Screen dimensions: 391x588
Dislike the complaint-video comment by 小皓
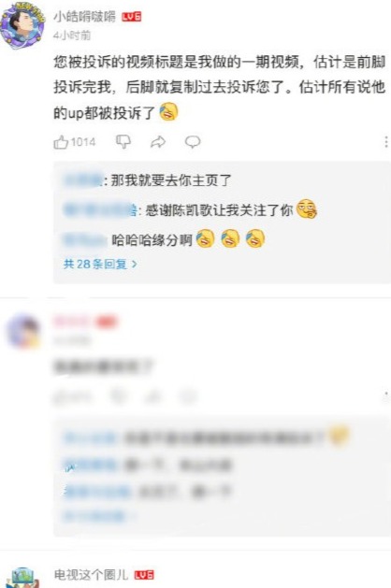coord(123,142)
